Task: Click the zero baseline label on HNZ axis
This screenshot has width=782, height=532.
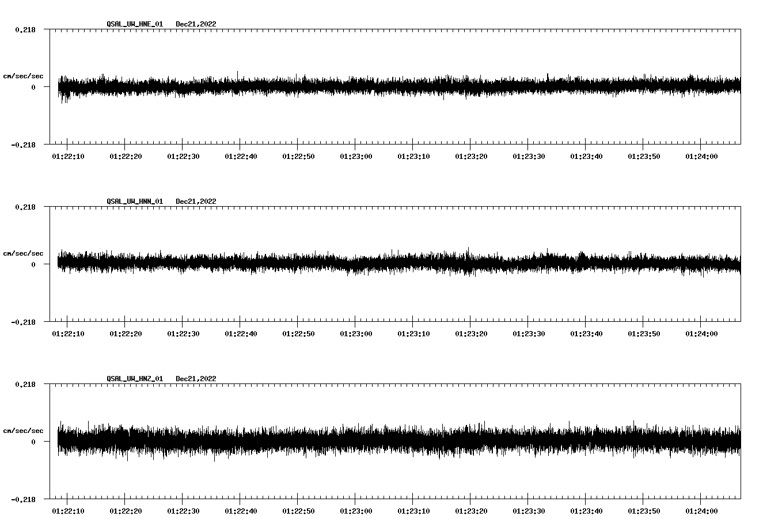Action: 33,442
